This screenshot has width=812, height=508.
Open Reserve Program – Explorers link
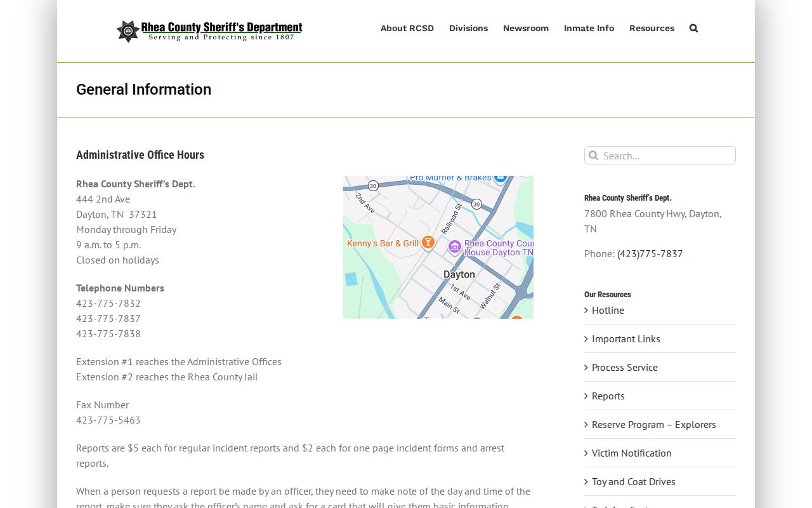pos(654,424)
